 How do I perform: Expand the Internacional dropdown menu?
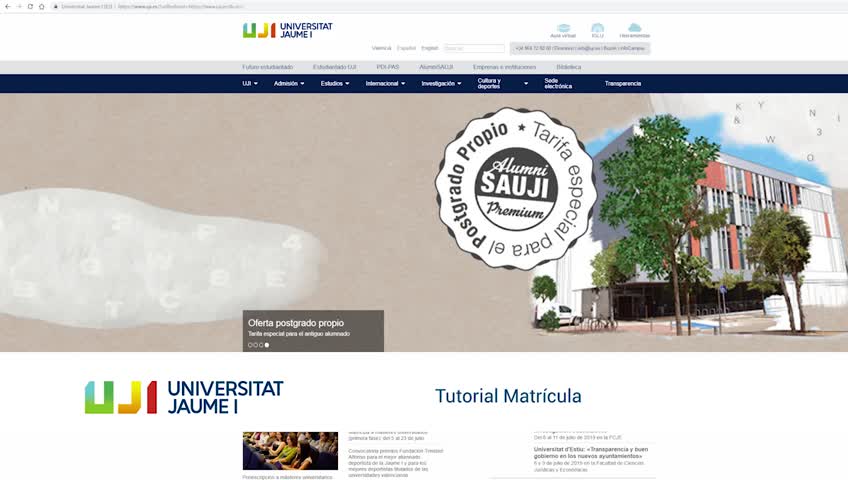(x=385, y=84)
